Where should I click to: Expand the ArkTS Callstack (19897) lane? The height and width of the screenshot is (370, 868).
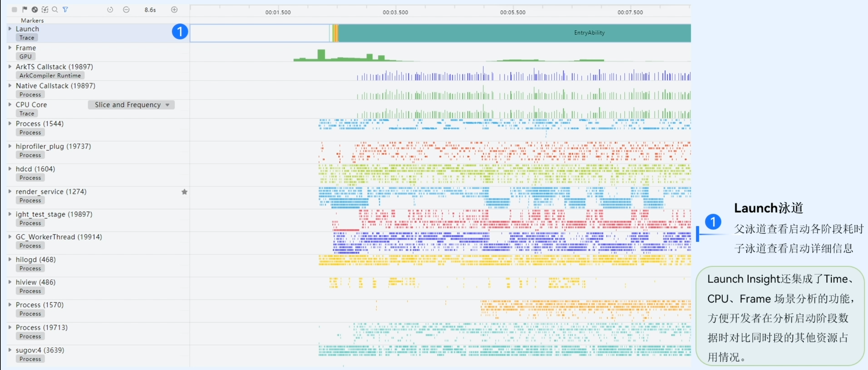pos(10,66)
